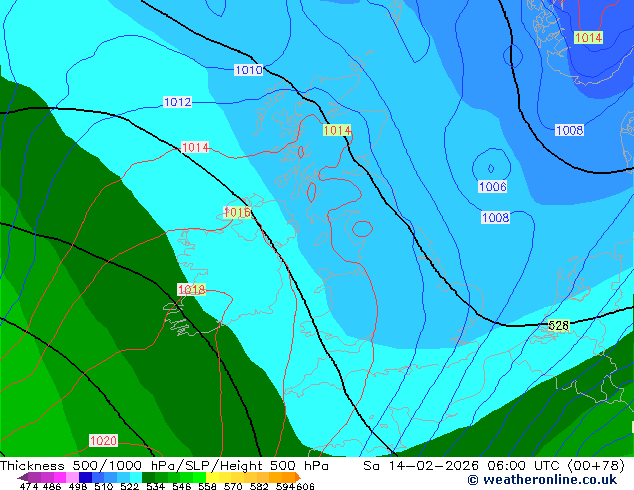Viewport: 634px width, 490px height.
Task: Click the cyan legend swatch above 522
Action: click(136, 477)
